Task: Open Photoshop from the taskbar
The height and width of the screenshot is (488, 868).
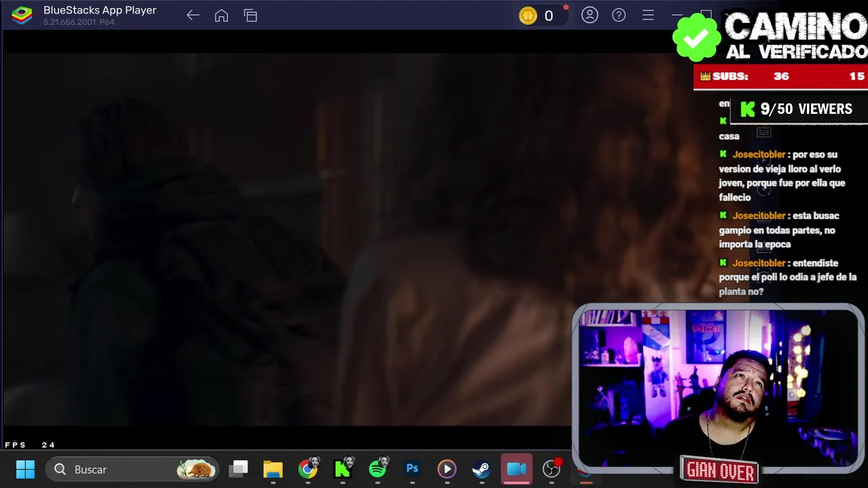Action: (x=412, y=468)
